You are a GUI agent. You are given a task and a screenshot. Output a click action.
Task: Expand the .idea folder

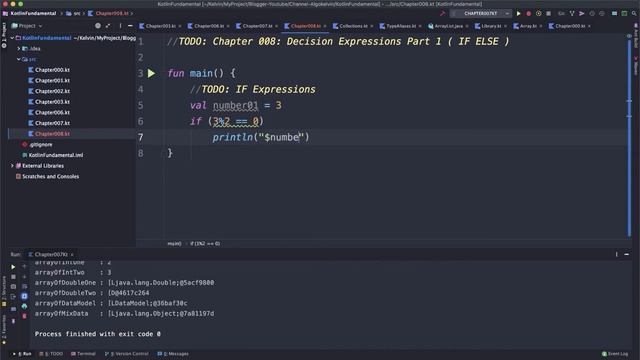coord(18,49)
